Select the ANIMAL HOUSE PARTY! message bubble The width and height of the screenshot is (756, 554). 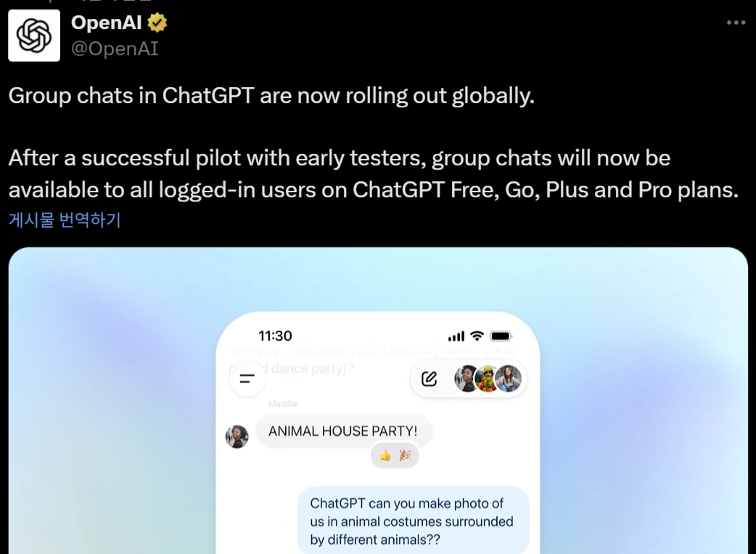(343, 431)
